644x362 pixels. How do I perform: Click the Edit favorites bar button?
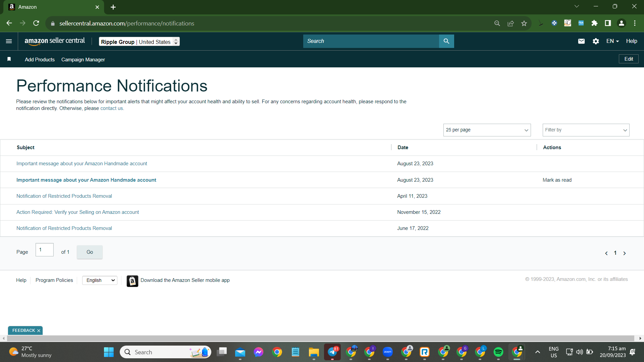tap(629, 59)
